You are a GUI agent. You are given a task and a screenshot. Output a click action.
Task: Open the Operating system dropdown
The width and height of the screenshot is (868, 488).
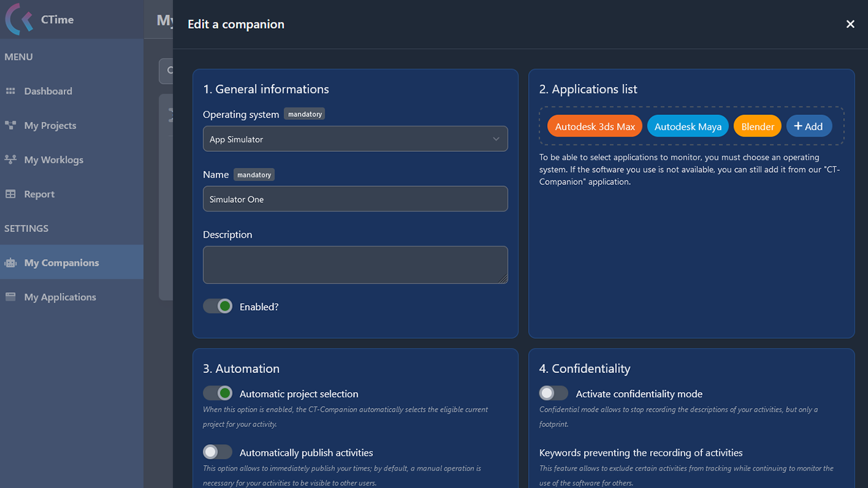click(355, 139)
